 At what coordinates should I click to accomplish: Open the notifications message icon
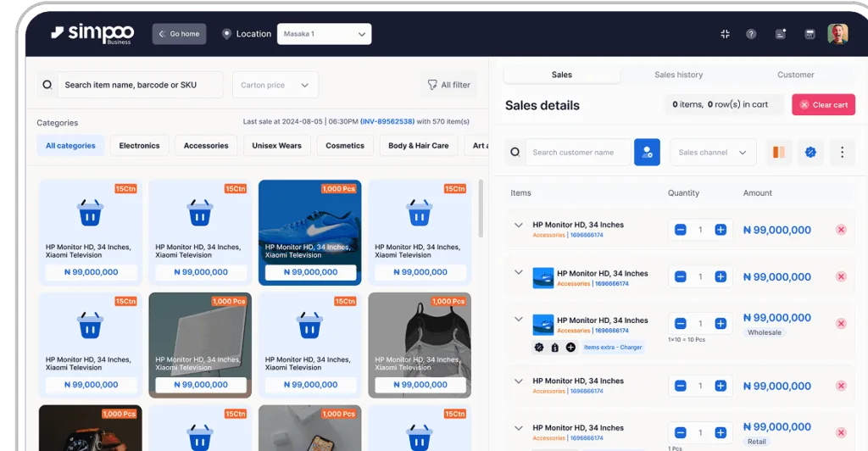(x=781, y=34)
